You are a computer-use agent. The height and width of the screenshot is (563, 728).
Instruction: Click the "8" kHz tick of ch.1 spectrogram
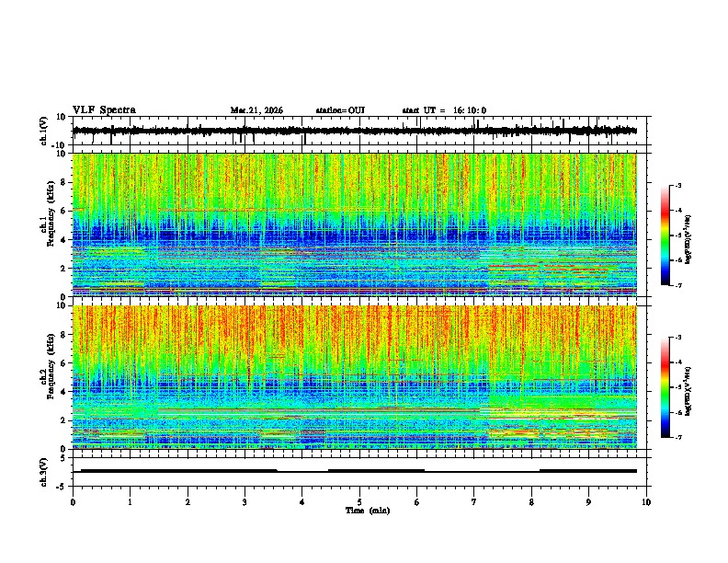coord(64,182)
